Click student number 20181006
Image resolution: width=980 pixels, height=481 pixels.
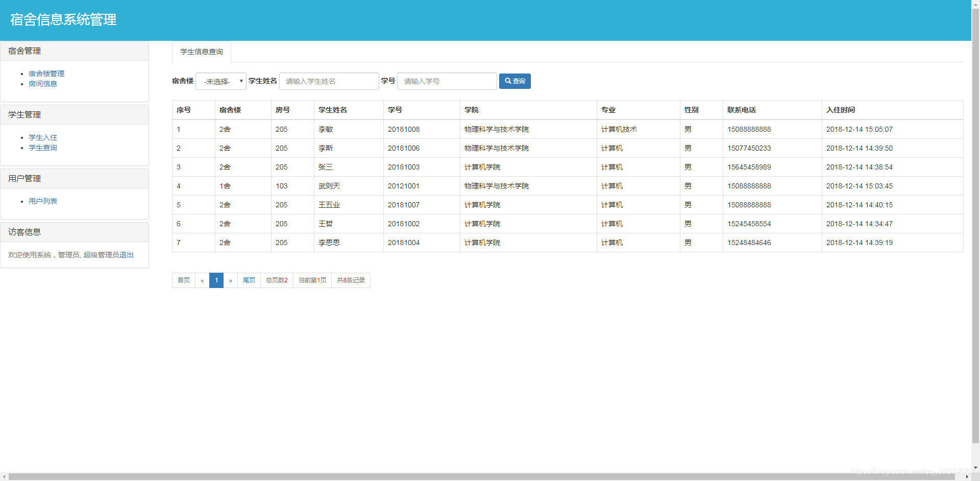(x=404, y=148)
